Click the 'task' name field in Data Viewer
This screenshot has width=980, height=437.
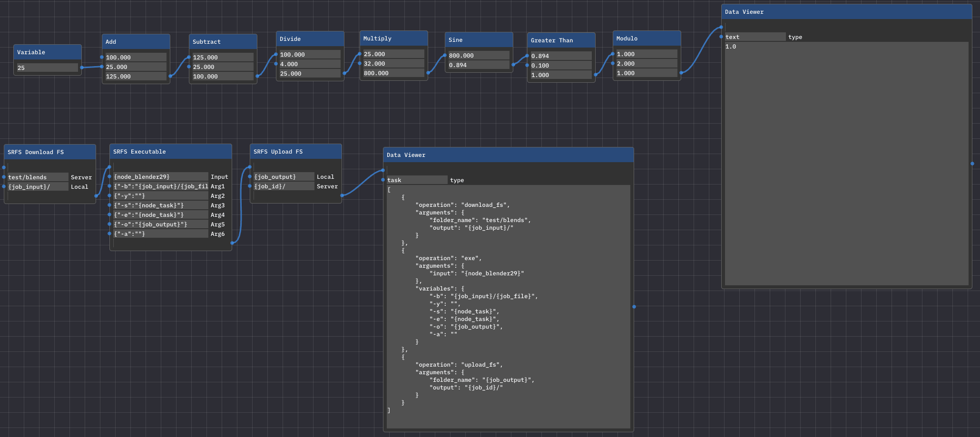(x=416, y=180)
